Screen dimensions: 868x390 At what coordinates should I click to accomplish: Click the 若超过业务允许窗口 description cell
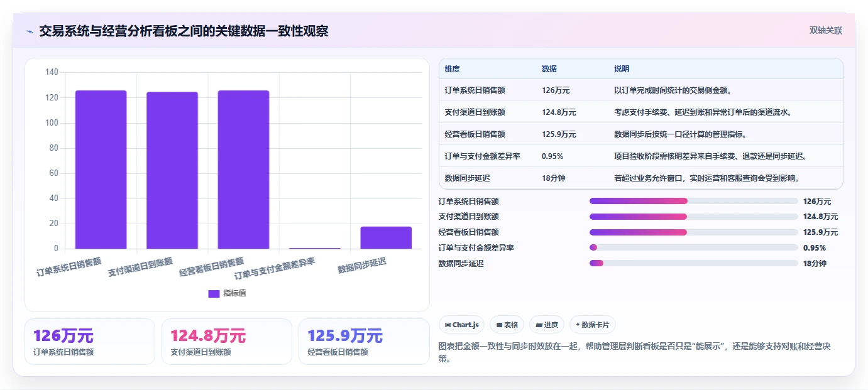pyautogui.click(x=706, y=178)
